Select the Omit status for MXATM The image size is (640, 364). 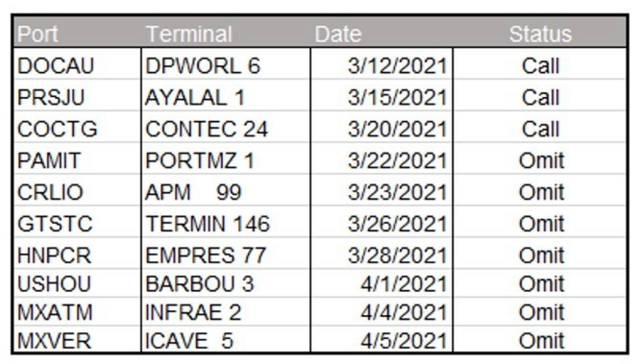tap(540, 312)
